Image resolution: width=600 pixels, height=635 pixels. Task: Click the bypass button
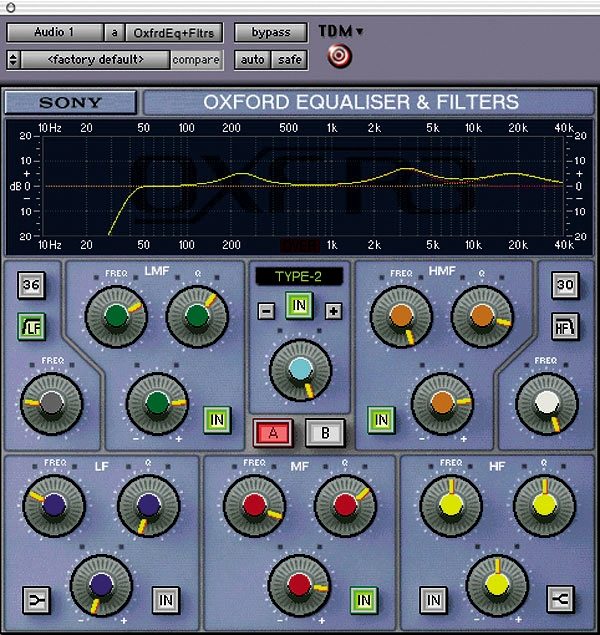[270, 32]
